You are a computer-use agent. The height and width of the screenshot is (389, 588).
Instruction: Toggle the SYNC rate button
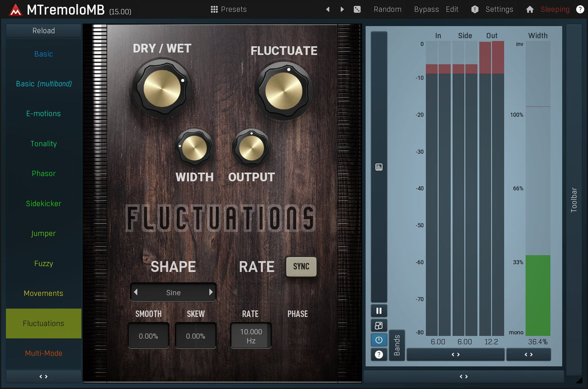point(301,267)
